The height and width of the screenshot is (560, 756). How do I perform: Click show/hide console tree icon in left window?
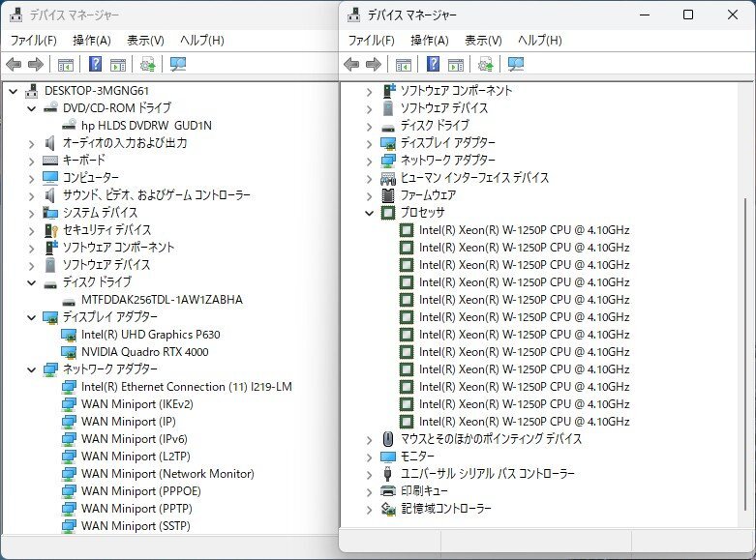point(66,64)
